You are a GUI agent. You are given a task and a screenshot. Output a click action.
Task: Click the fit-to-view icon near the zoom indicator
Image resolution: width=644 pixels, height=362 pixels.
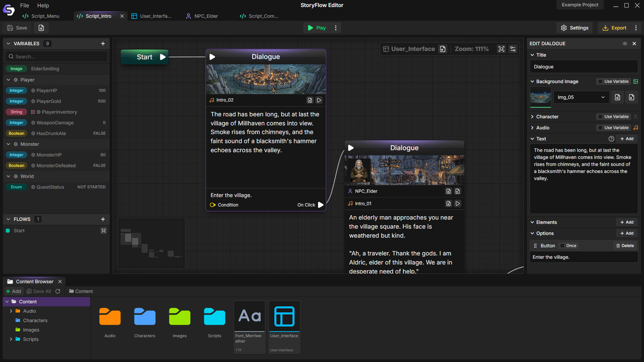coord(501,49)
